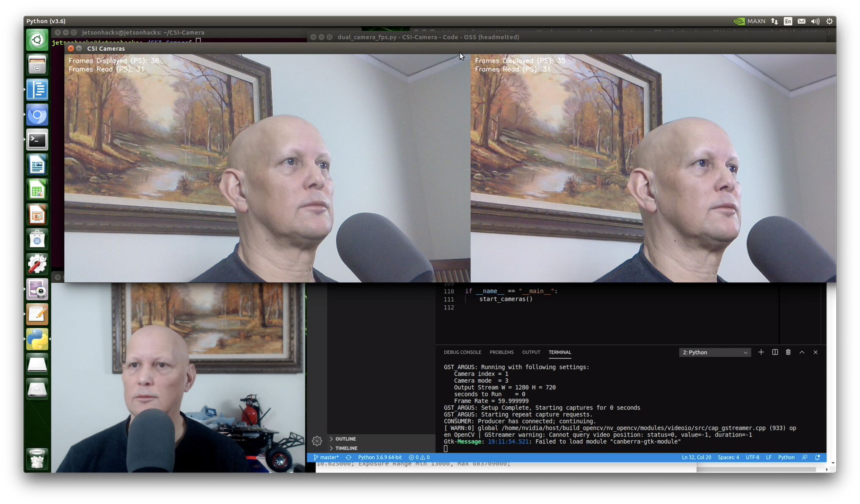Viewport: 860px width, 504px height.
Task: Open the NVIDIA MAXN power mode menu
Action: click(x=750, y=21)
